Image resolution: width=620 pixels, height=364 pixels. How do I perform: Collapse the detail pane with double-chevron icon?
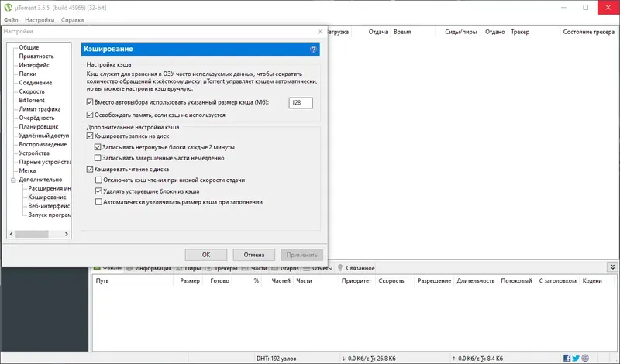tap(612, 267)
